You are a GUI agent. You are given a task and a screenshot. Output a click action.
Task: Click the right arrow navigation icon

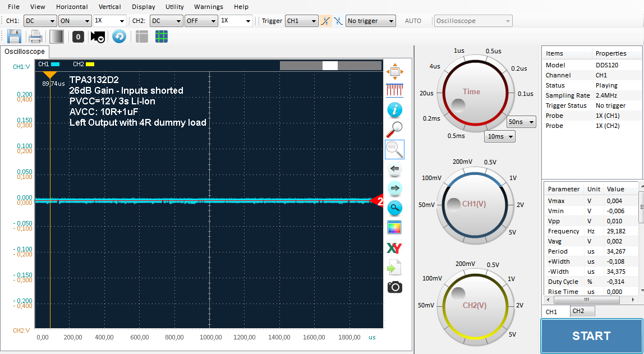click(395, 189)
